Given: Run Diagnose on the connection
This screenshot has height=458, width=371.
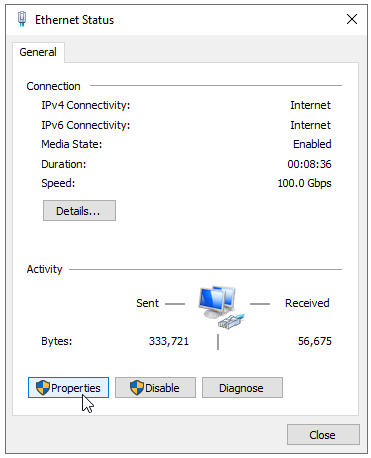Looking at the screenshot, I should (x=242, y=388).
